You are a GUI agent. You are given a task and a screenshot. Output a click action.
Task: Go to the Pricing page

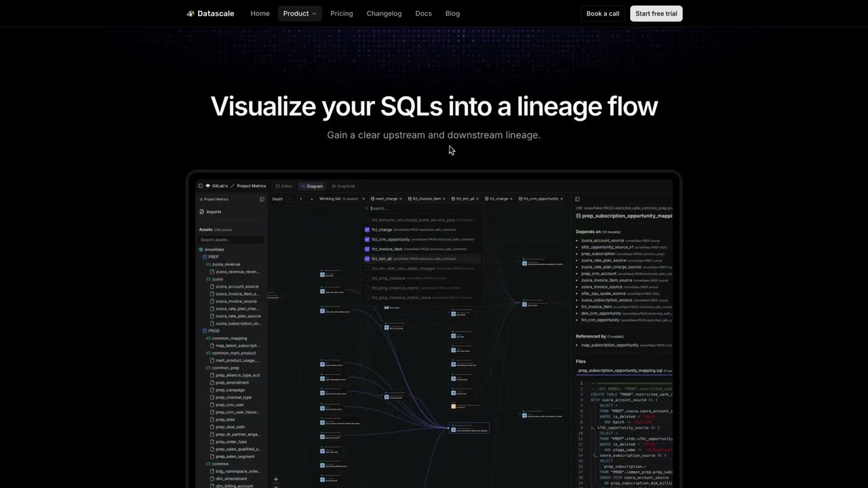(x=341, y=14)
